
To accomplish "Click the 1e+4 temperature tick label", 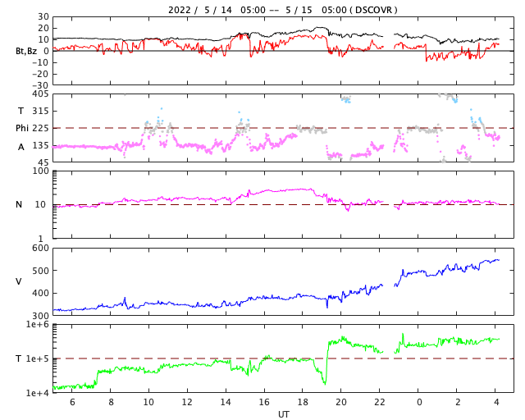I will point(38,393).
